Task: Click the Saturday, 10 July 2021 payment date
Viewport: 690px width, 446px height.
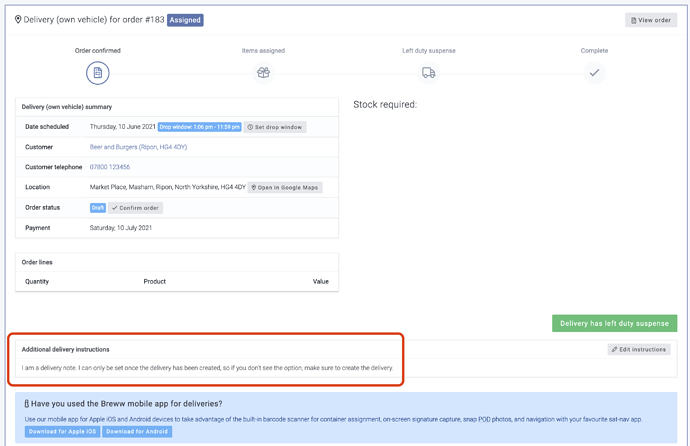Action: point(121,228)
